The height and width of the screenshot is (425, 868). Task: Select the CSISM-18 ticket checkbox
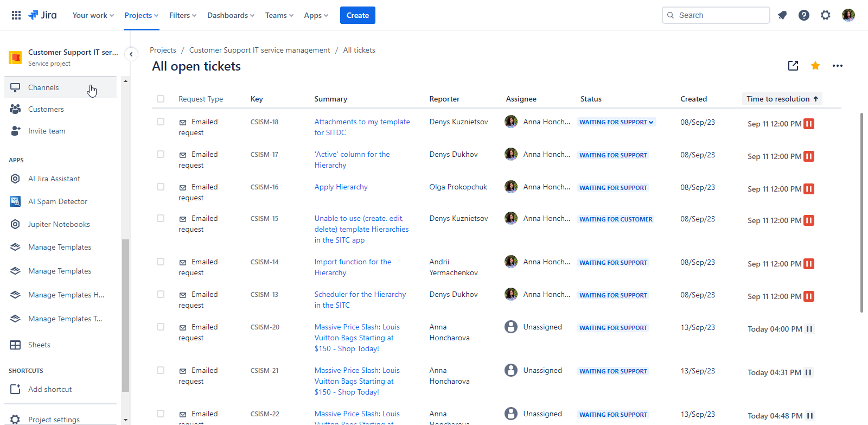[x=161, y=122]
